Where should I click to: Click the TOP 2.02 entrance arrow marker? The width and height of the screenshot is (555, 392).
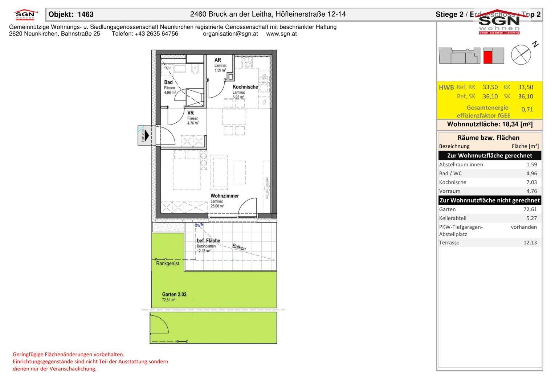(x=146, y=135)
